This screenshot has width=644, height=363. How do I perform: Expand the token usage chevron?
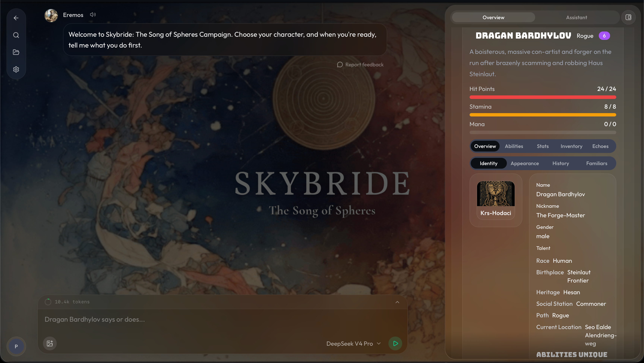click(397, 302)
